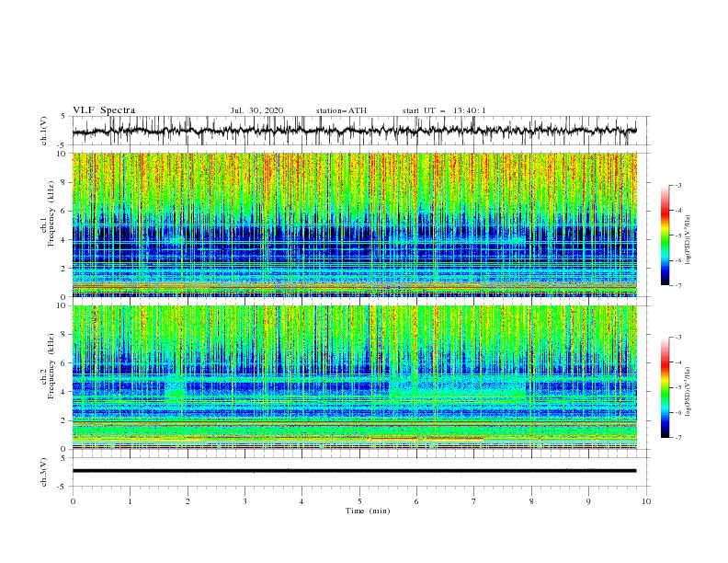Screen dimensions: 728x563
Task: Select the 'ch.1(V)' axis label
Action: click(x=44, y=131)
